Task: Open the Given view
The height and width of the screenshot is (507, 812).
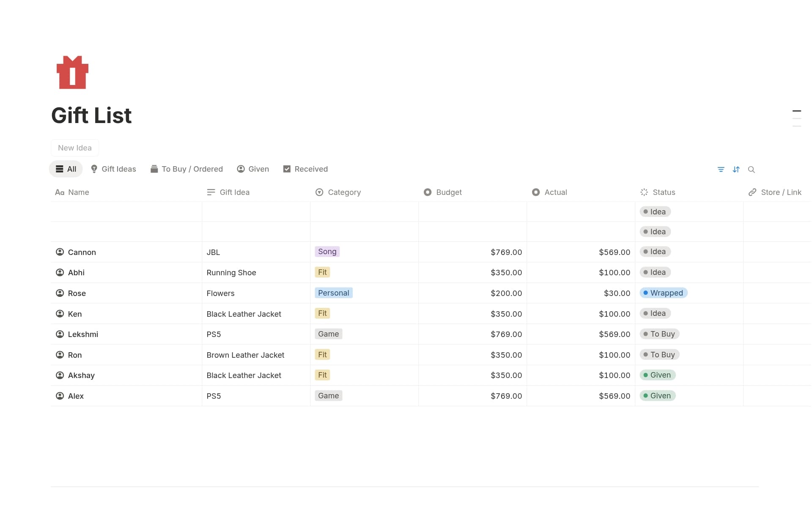Action: 253,169
